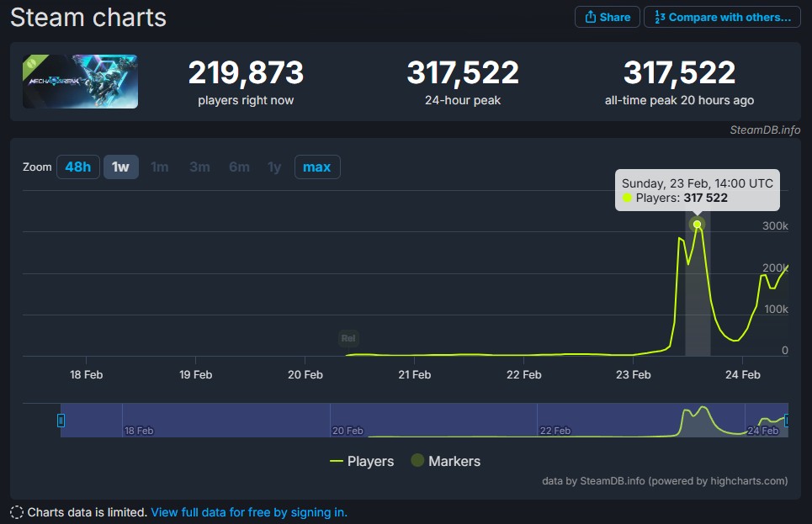Select the disabled 3m zoom option
The width and height of the screenshot is (812, 524).
pos(199,167)
